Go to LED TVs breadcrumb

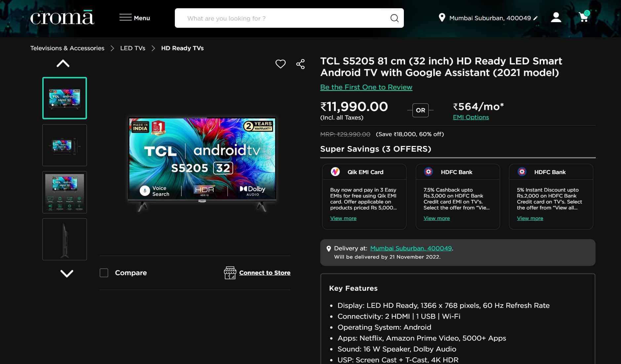[x=133, y=48]
